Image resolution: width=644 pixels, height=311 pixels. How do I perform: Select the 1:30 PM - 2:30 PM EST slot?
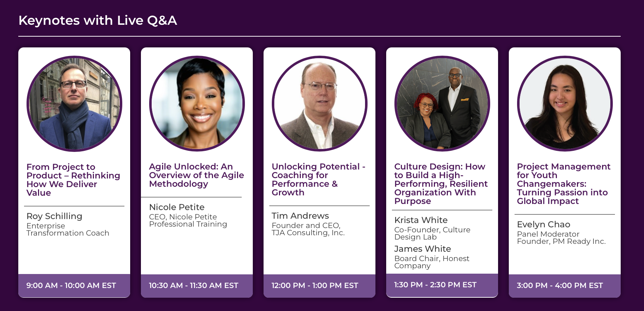click(435, 285)
